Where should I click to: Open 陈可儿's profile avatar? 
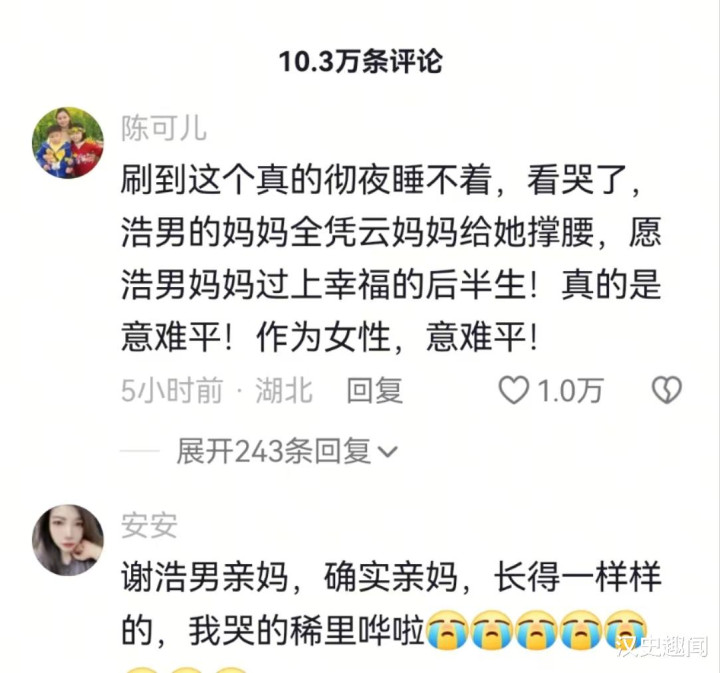click(68, 143)
